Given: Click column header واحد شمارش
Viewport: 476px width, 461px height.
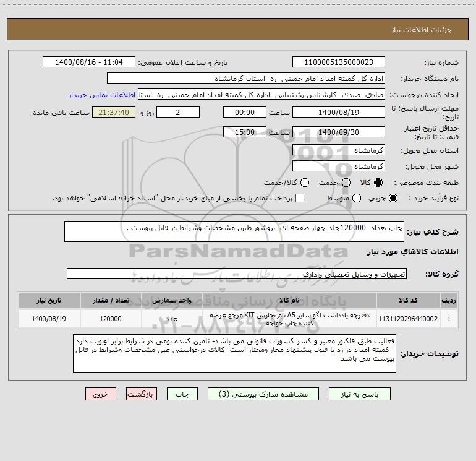Looking at the screenshot, I should pos(172,300).
